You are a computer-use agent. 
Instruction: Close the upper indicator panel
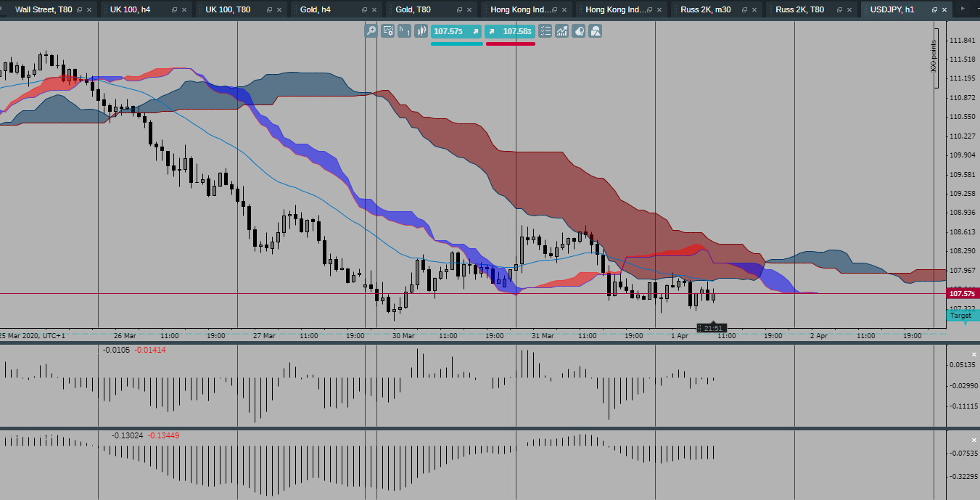(x=974, y=354)
